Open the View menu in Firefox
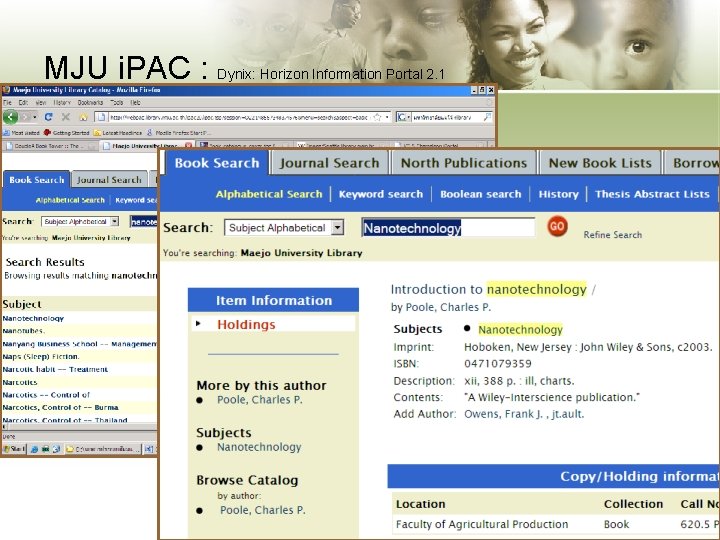The height and width of the screenshot is (540, 720). tap(40, 102)
